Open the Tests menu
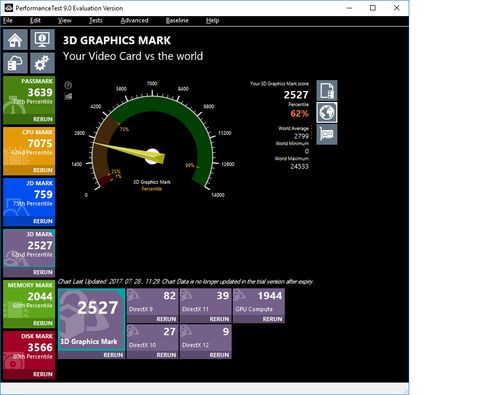 click(x=96, y=20)
